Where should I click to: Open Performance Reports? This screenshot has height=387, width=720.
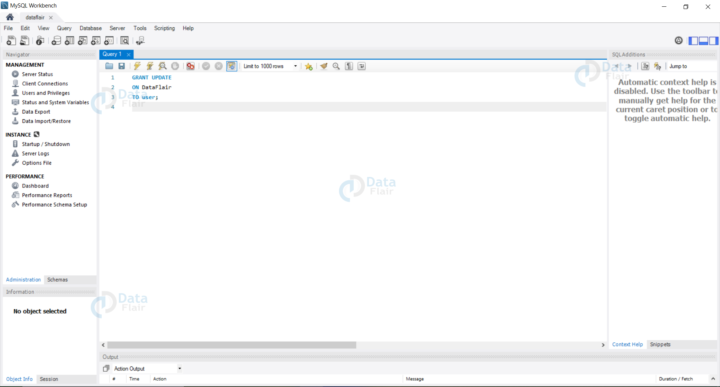click(47, 195)
